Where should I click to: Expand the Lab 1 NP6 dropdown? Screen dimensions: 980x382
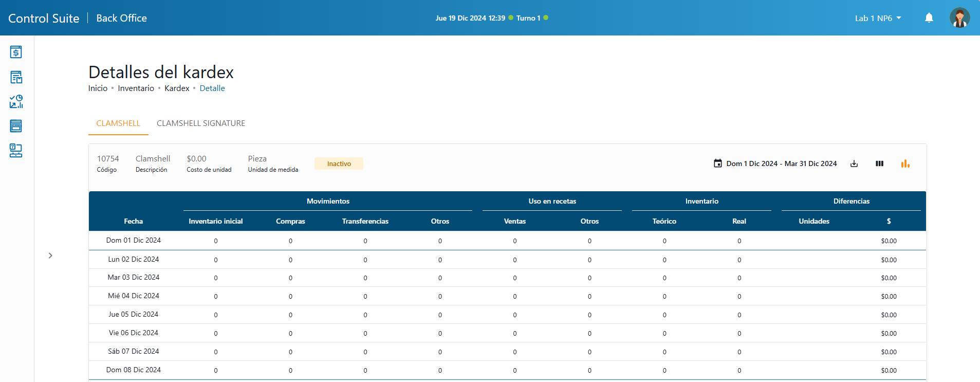coord(878,18)
